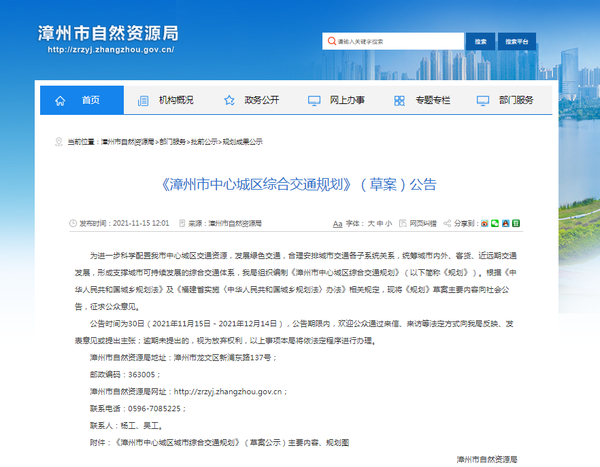Viewport: 600px width, 467px height.
Task: Click the home icon in navigation
Action: point(60,101)
